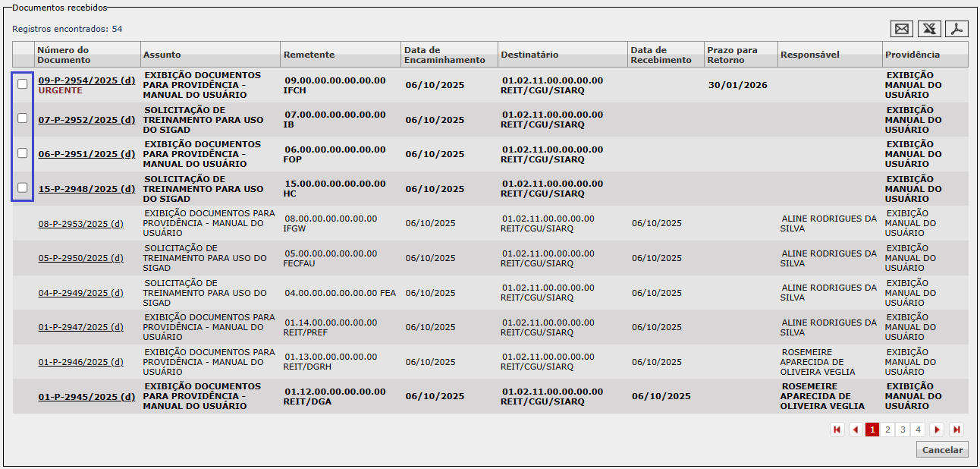Jump to the last page arrow
The width and height of the screenshot is (980, 469).
pos(956,430)
